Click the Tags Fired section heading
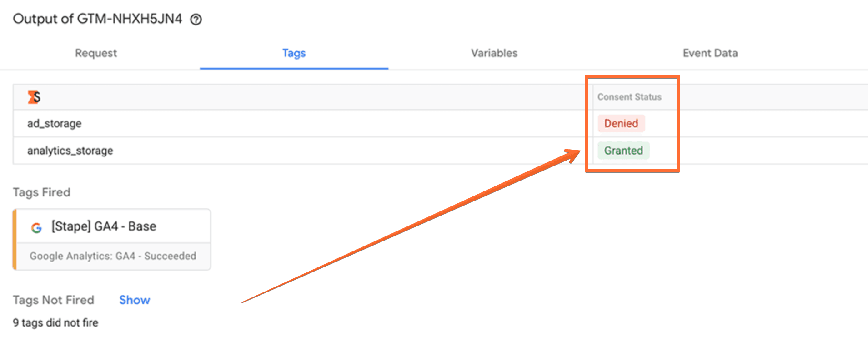Viewport: 868px width, 342px height. [41, 192]
